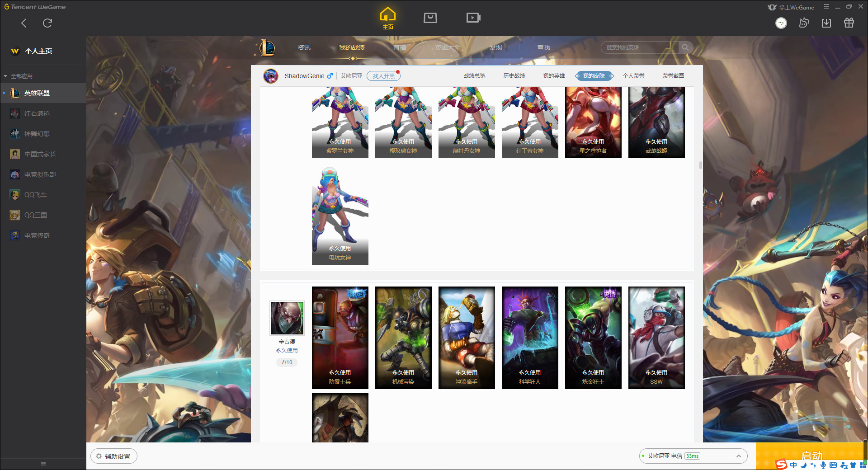Switch to 个人荣誉 sub-tab
This screenshot has width=868, height=470.
pos(633,76)
